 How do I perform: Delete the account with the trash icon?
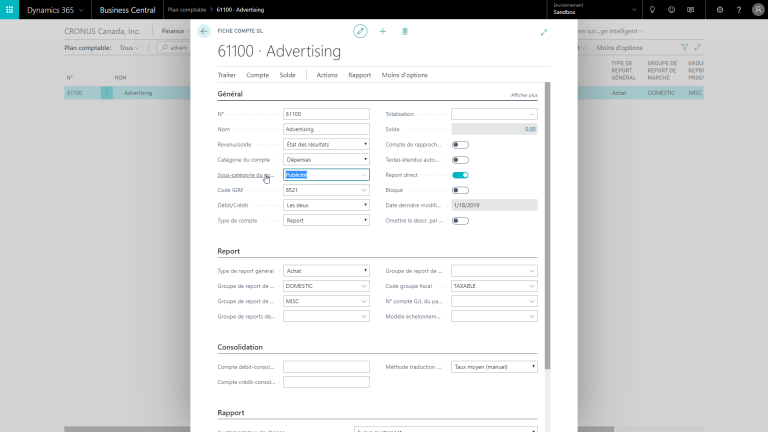coord(405,31)
